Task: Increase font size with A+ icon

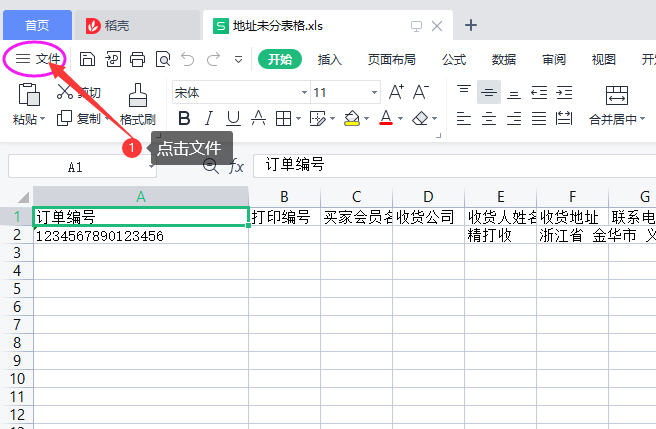Action: (x=396, y=92)
